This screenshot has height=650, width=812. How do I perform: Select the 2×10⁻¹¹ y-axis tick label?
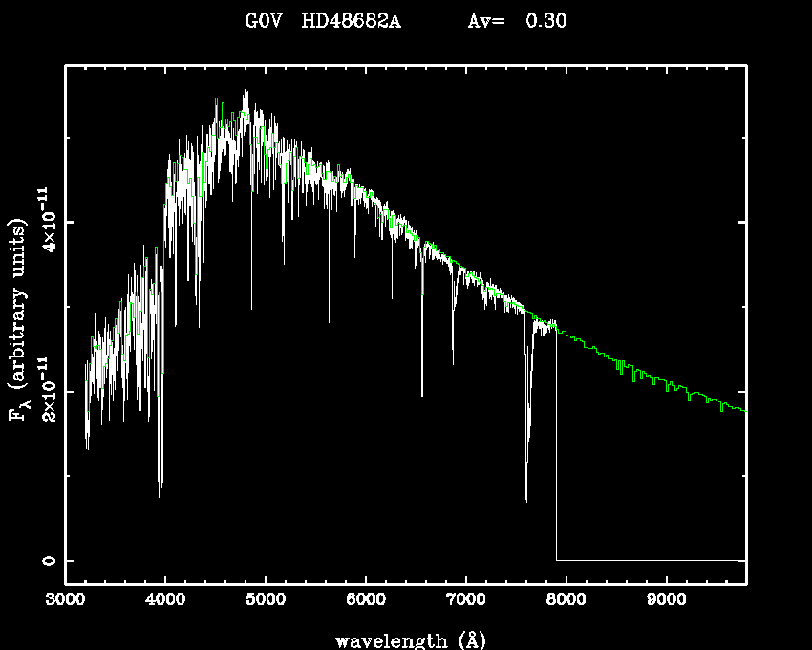46,390
